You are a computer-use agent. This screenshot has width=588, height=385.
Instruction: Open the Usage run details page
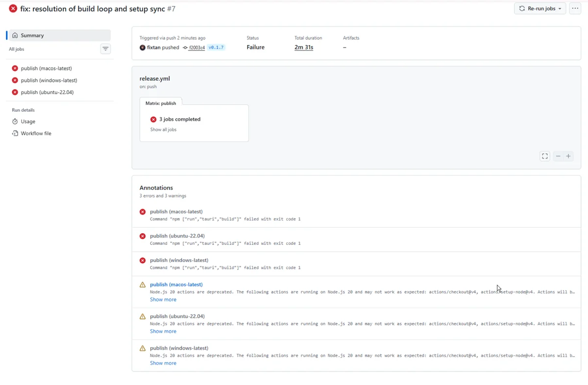28,121
